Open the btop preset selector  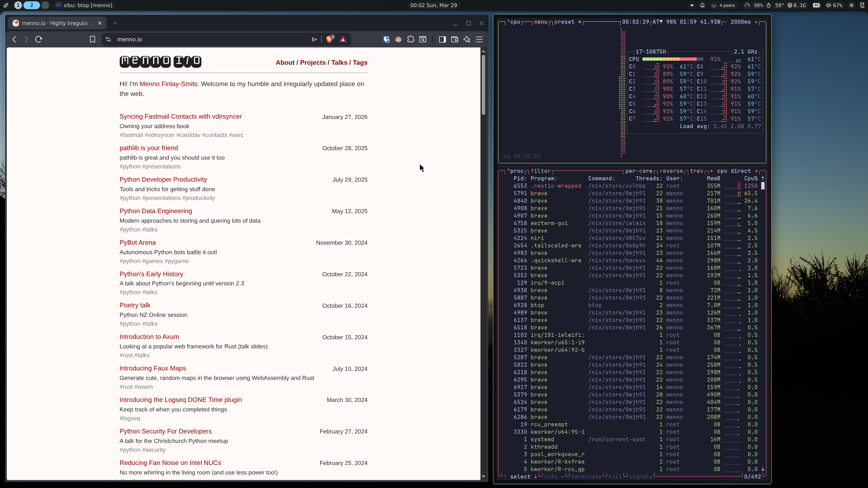pyautogui.click(x=564, y=22)
